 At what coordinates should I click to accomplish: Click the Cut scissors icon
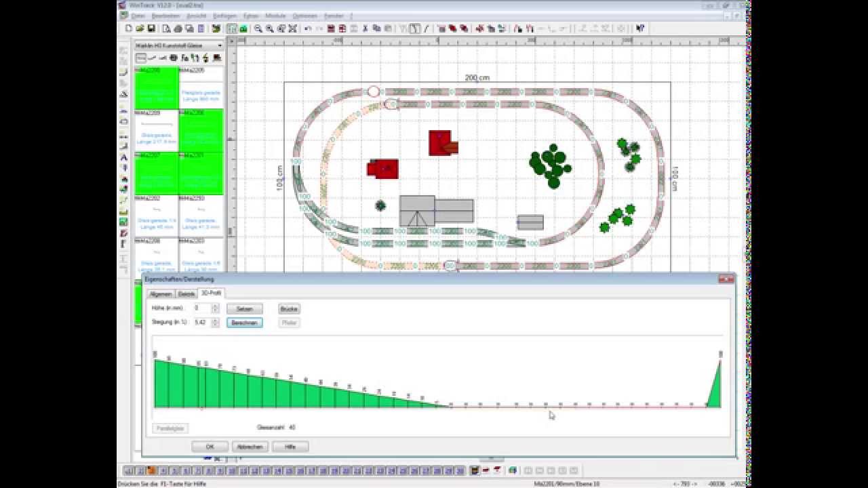point(365,28)
